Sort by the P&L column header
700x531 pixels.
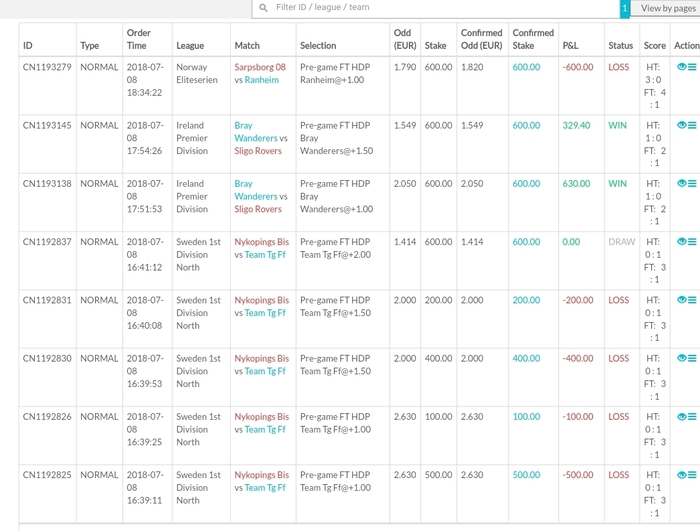point(570,46)
